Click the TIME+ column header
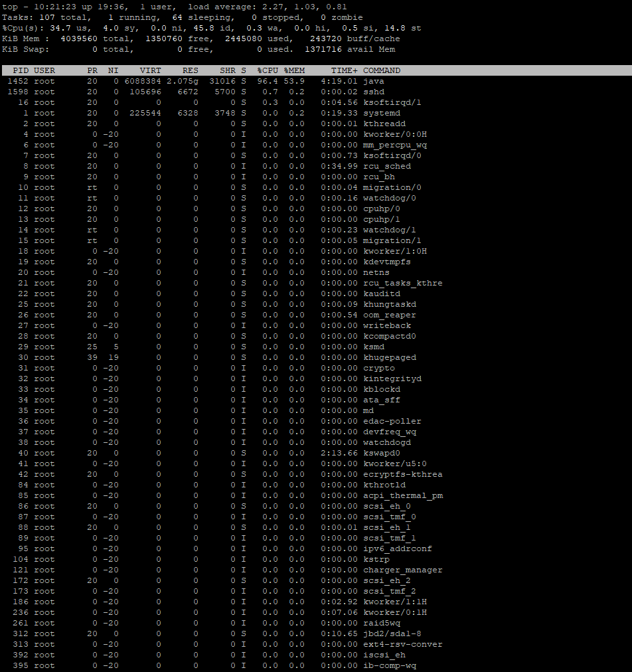Screen dimensions: 632x672 (x=345, y=70)
